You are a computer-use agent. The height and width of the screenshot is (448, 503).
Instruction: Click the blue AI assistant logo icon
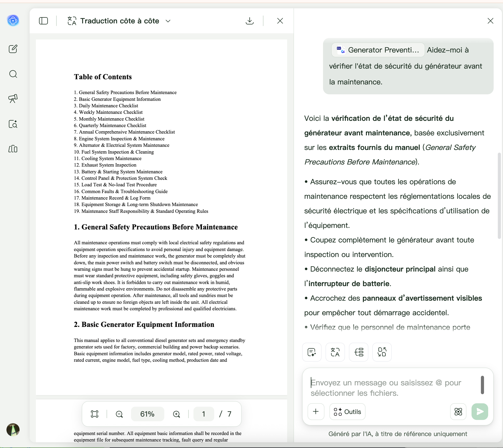13,21
